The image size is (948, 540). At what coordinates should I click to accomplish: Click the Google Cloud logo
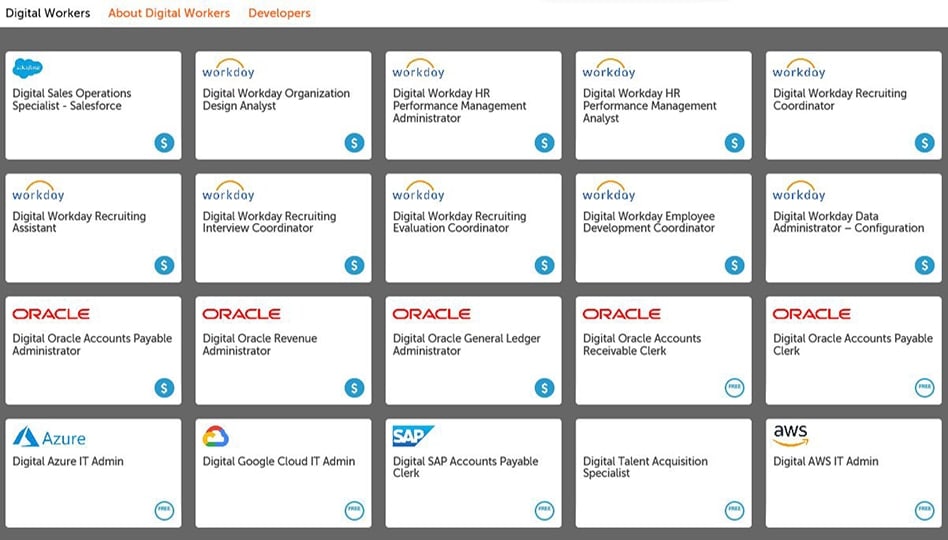(x=216, y=436)
